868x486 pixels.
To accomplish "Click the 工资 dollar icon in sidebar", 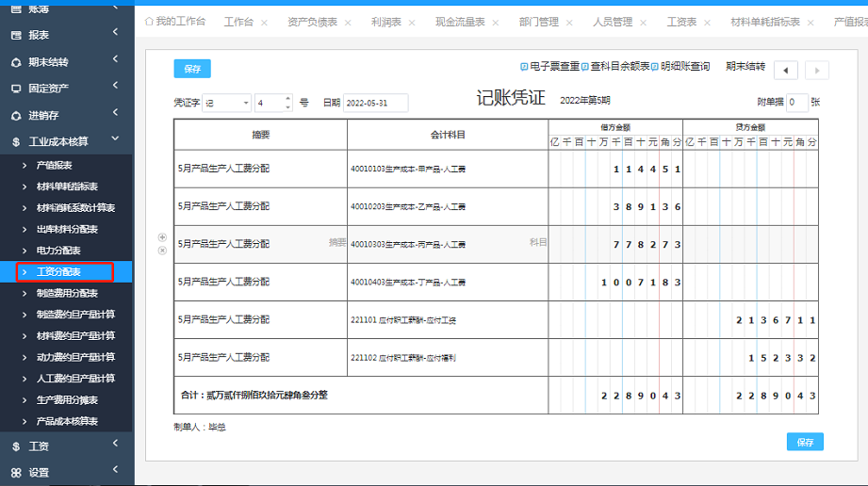I will coord(16,446).
